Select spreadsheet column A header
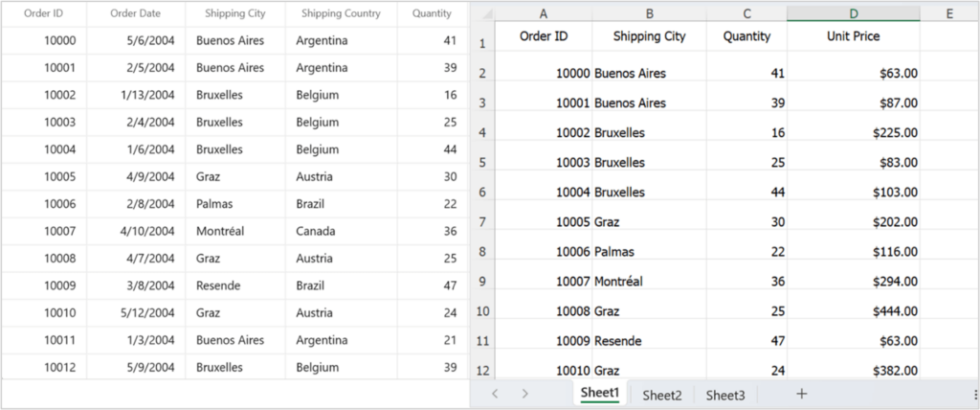Viewport: 980px width, 410px height. pyautogui.click(x=544, y=13)
